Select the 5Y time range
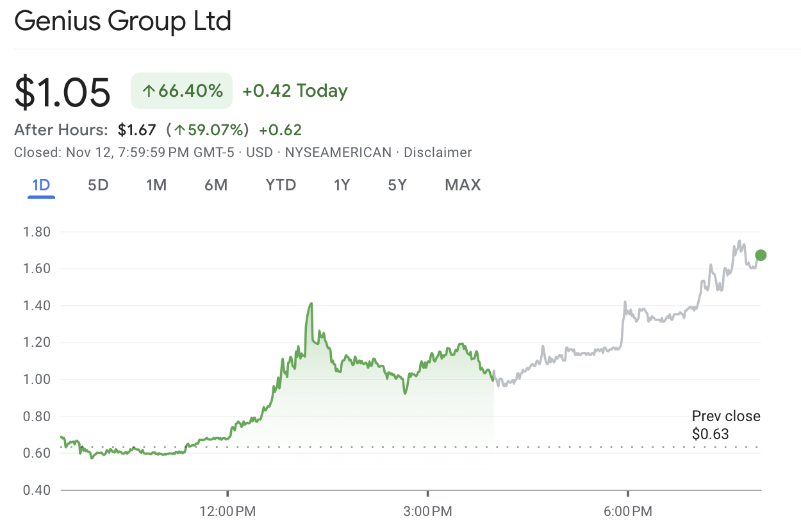The width and height of the screenshot is (801, 532). click(x=397, y=185)
